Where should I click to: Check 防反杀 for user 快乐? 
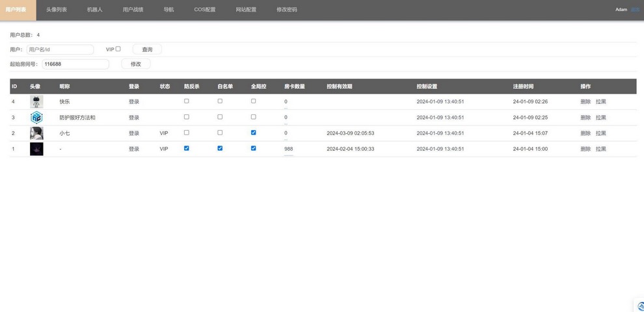pos(187,101)
